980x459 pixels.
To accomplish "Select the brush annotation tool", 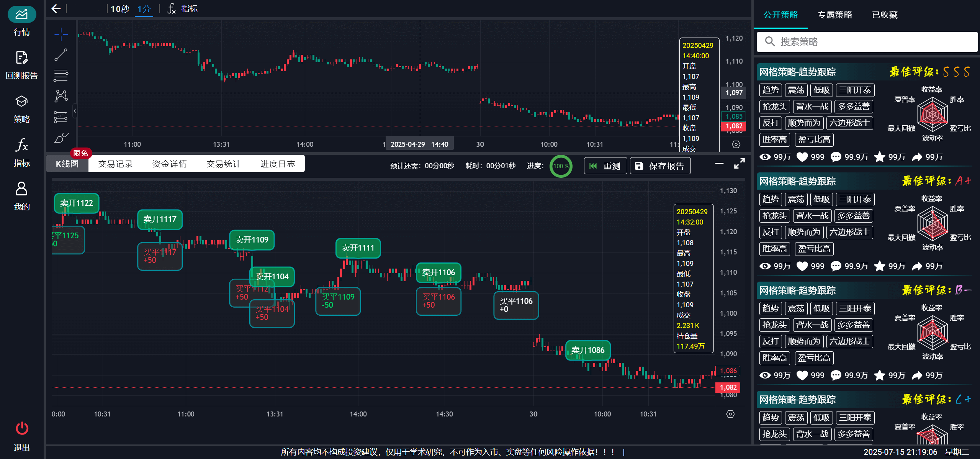I will 61,138.
